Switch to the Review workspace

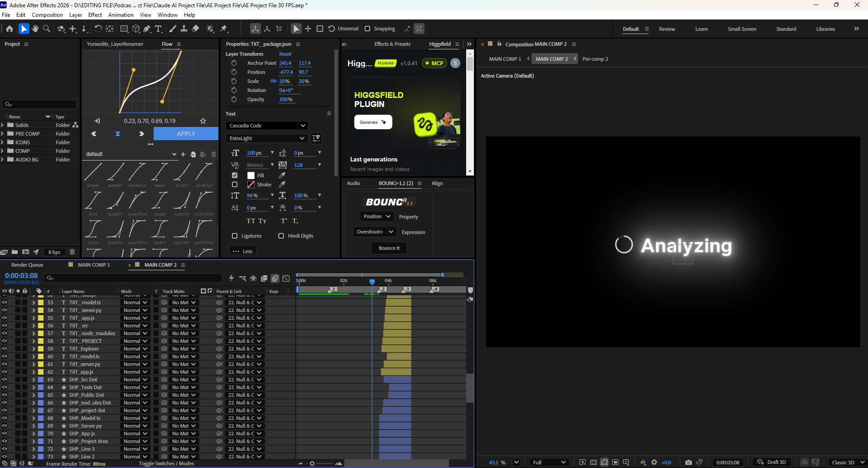[x=667, y=29]
